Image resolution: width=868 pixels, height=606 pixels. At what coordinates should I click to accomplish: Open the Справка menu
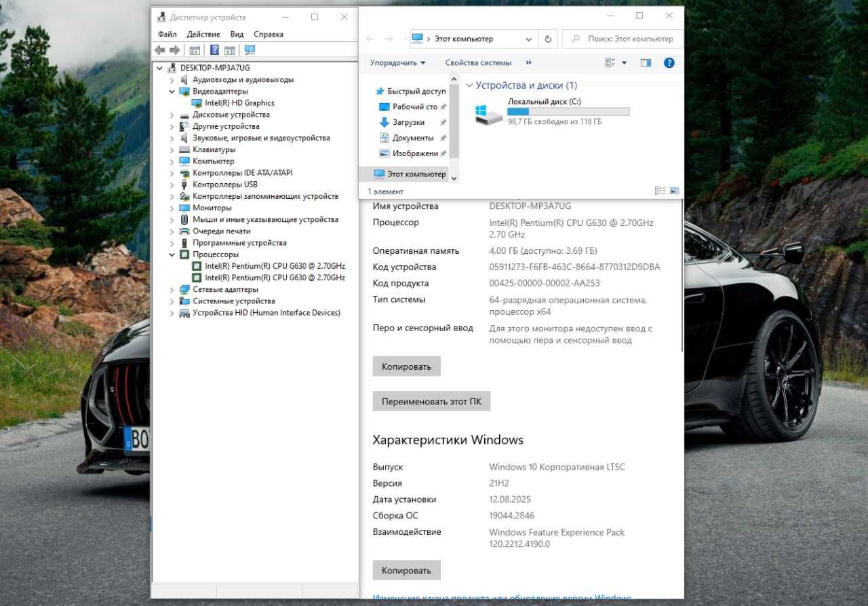269,34
